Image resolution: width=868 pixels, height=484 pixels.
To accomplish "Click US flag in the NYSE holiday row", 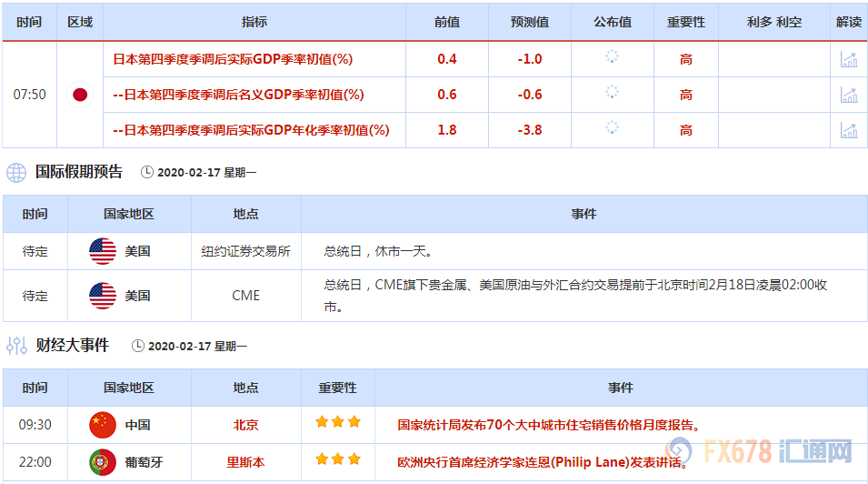I will pyautogui.click(x=103, y=251).
